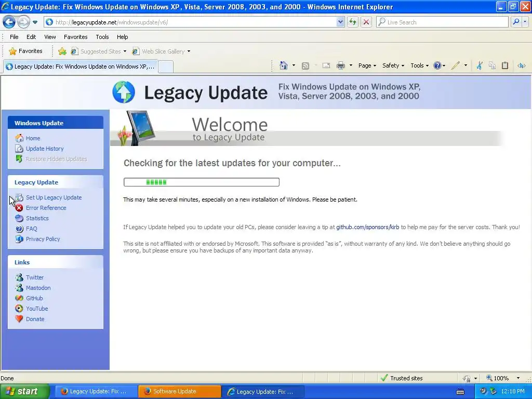This screenshot has height=399, width=532.
Task: Open the Privacy Policy link
Action: click(43, 239)
